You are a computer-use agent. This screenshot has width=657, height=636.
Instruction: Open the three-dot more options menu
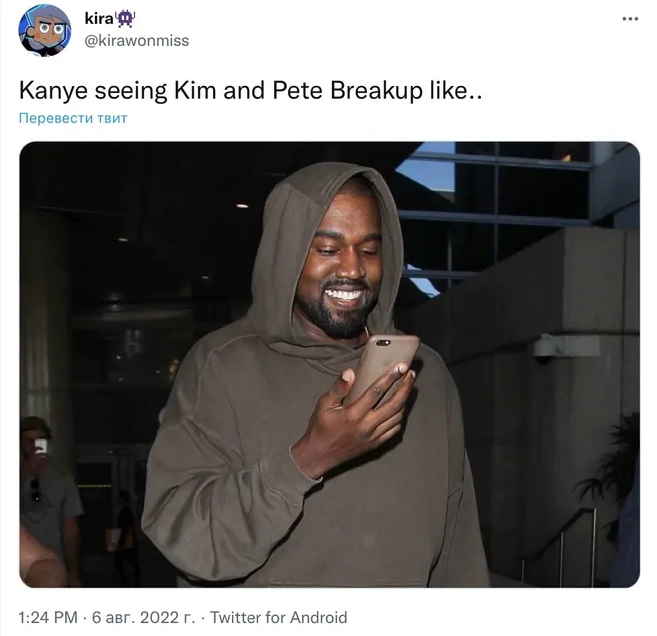tap(630, 19)
